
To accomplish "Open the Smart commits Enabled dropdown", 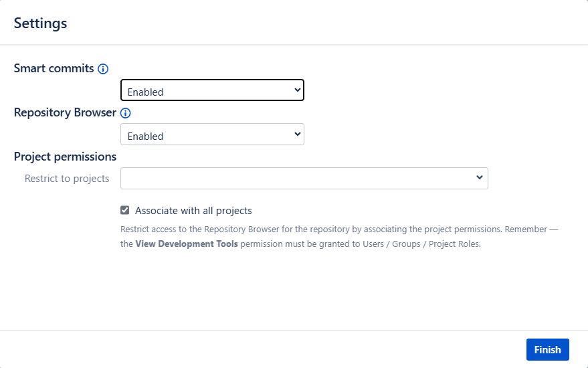I will (x=212, y=90).
